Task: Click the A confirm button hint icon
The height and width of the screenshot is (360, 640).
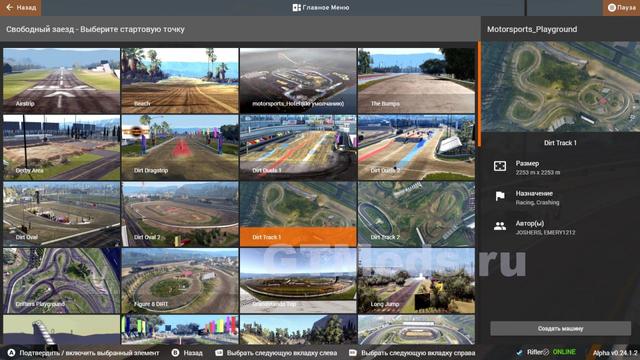Action: pos(11,353)
